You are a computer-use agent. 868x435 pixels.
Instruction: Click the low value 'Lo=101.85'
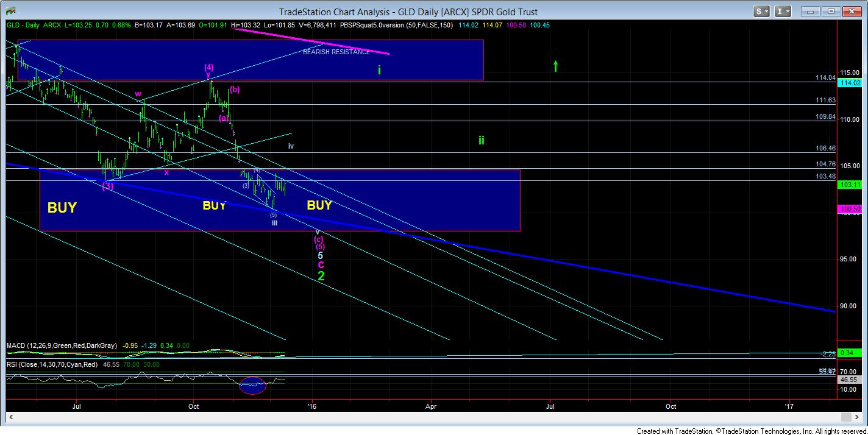(x=279, y=25)
